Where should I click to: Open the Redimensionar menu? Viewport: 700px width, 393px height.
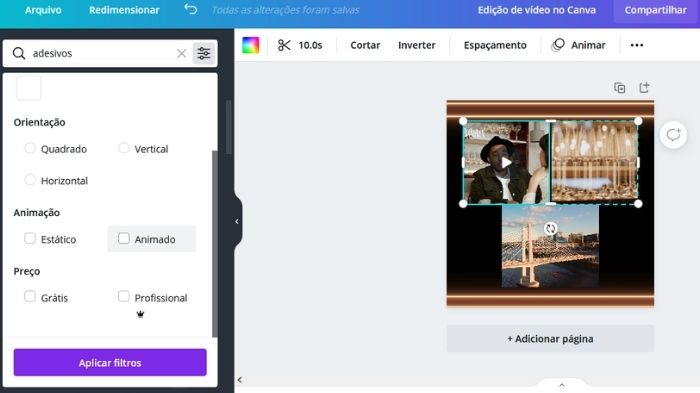124,10
